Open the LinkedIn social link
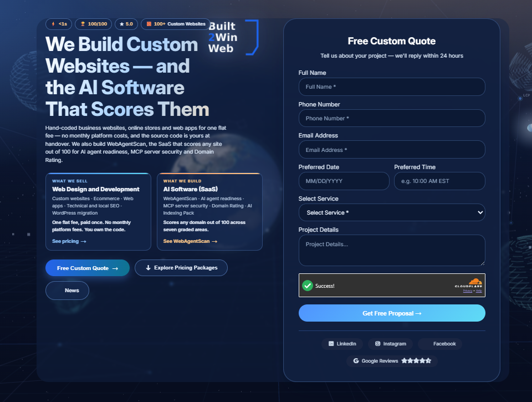The image size is (532, 402). [x=342, y=344]
